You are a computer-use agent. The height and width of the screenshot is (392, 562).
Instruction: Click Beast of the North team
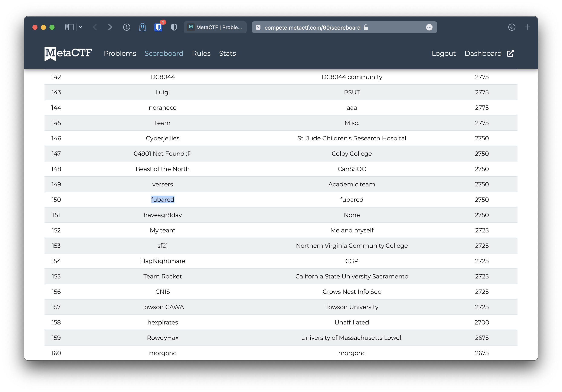163,169
